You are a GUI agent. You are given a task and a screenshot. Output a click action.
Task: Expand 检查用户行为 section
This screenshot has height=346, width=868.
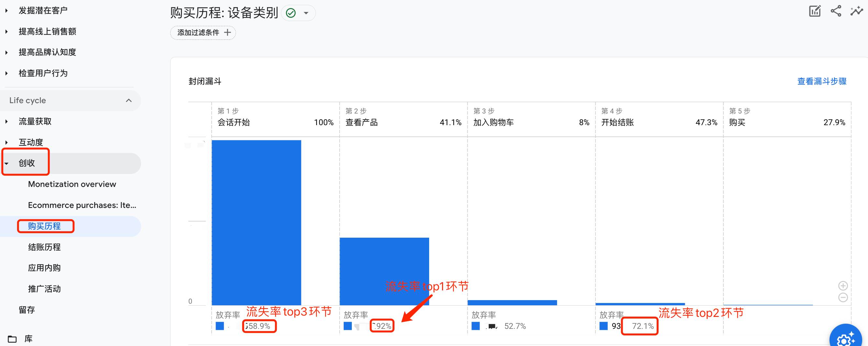point(6,73)
